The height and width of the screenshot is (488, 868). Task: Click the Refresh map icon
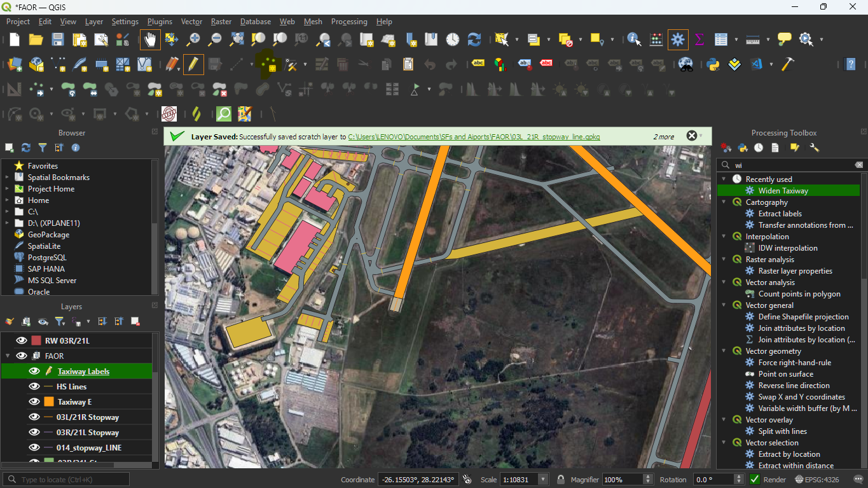[474, 39]
